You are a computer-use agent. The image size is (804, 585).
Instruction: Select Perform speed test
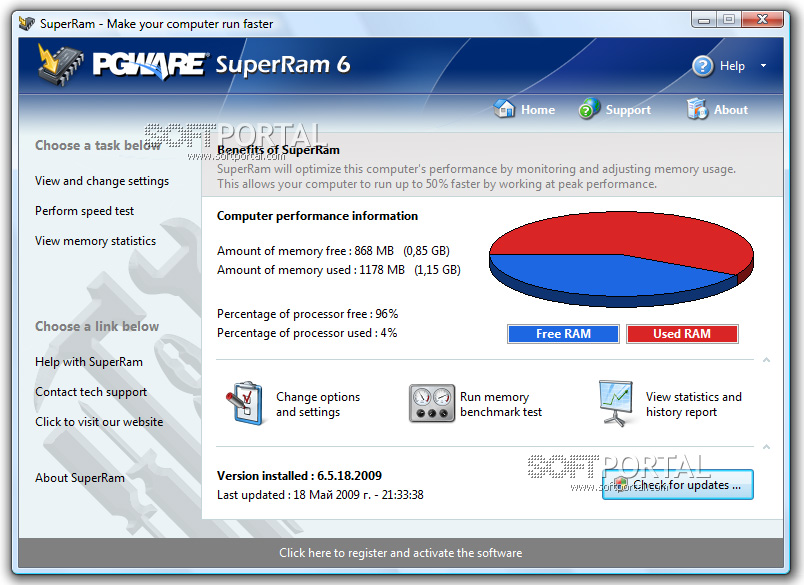(x=85, y=211)
